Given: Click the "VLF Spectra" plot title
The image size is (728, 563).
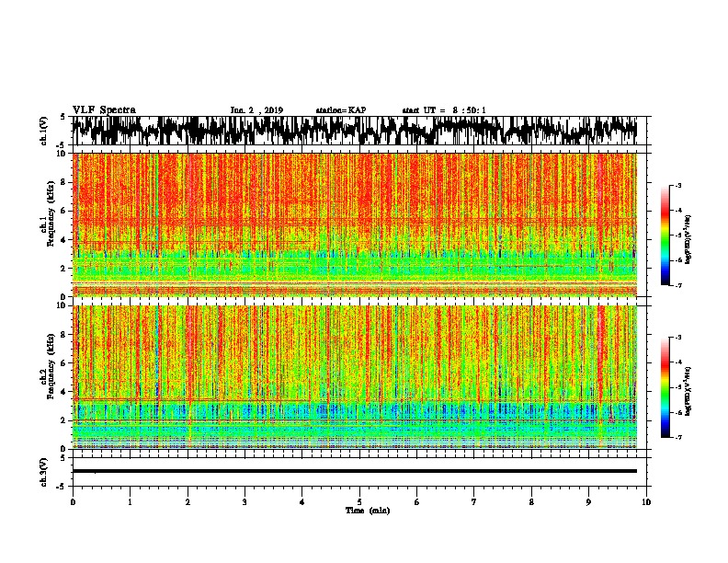Looking at the screenshot, I should [104, 110].
